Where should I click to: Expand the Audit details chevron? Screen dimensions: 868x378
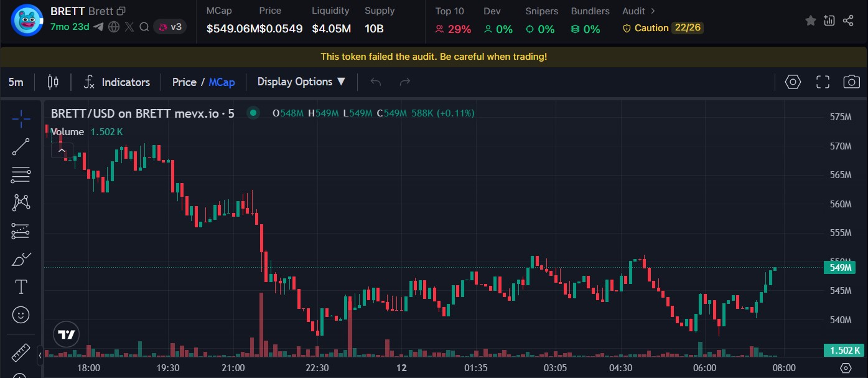(652, 11)
